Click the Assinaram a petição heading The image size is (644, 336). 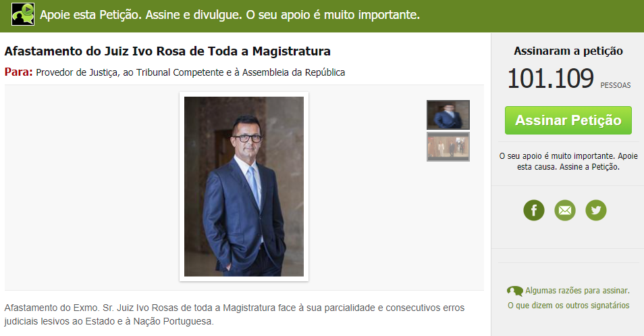[568, 51]
